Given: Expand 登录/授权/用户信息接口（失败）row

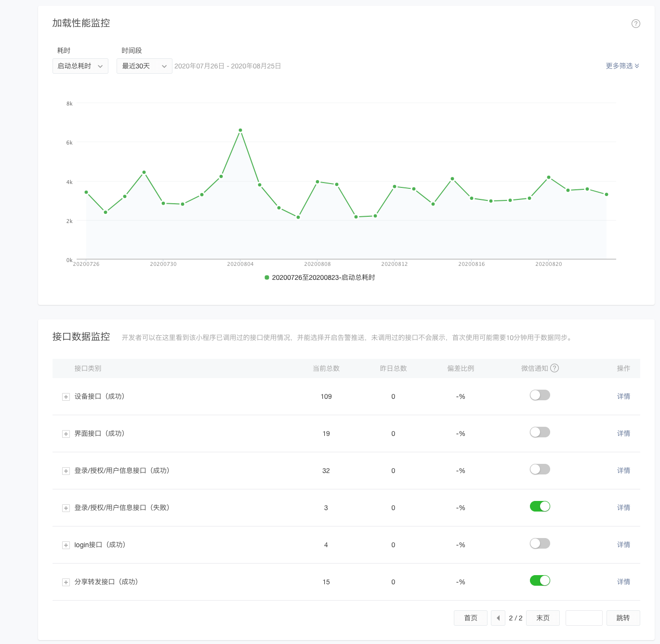Looking at the screenshot, I should [66, 508].
